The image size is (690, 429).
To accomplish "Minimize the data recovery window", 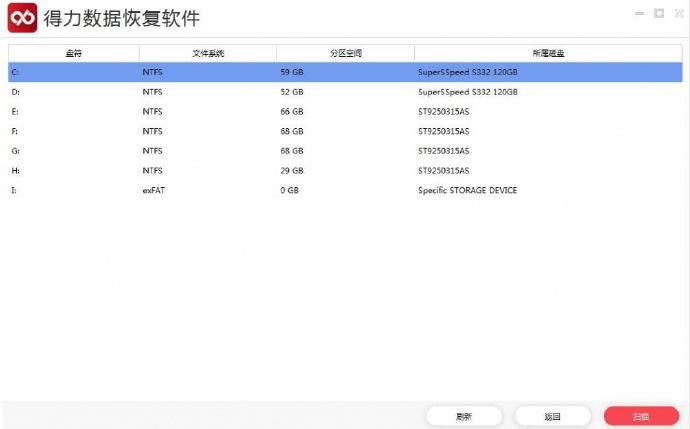I will click(x=639, y=14).
